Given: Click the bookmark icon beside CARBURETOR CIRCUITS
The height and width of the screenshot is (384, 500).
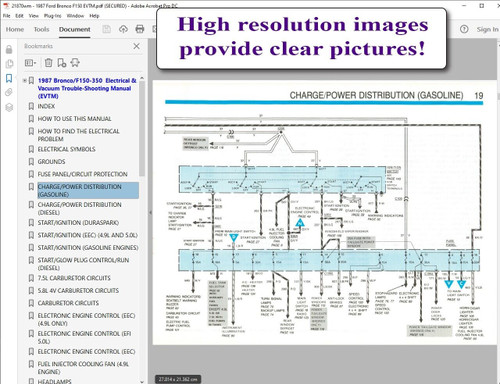Looking at the screenshot, I should pyautogui.click(x=31, y=303).
